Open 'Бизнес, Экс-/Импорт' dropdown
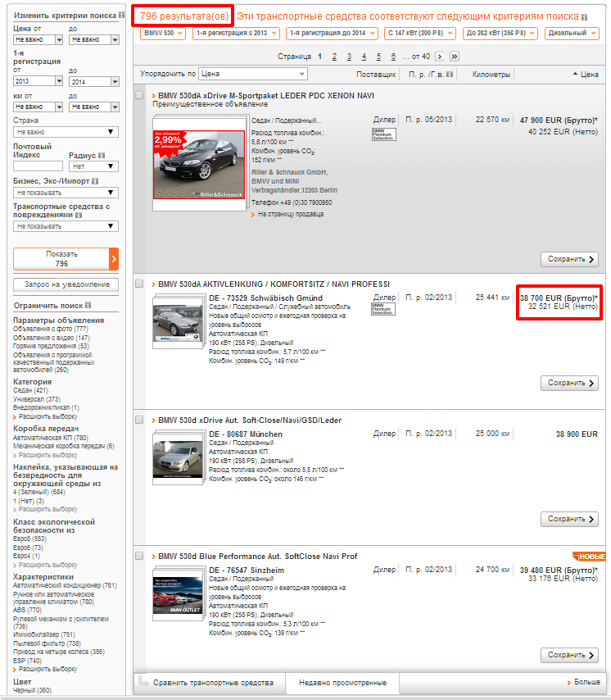611x700 pixels. [66, 193]
